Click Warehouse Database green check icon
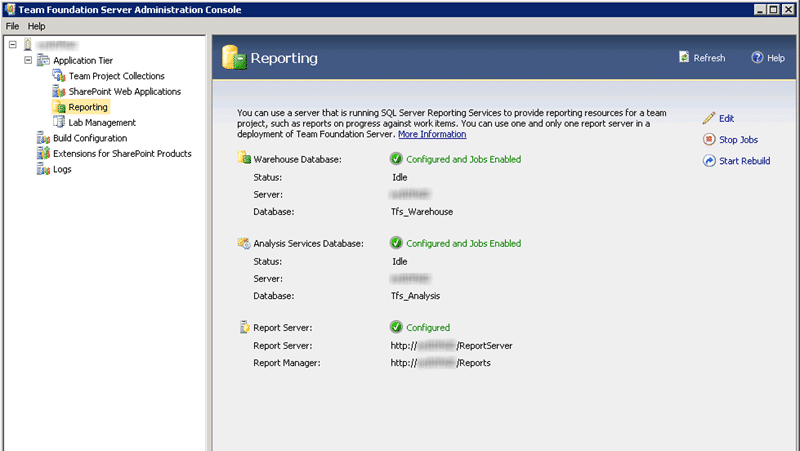This screenshot has height=451, width=800. [x=396, y=159]
